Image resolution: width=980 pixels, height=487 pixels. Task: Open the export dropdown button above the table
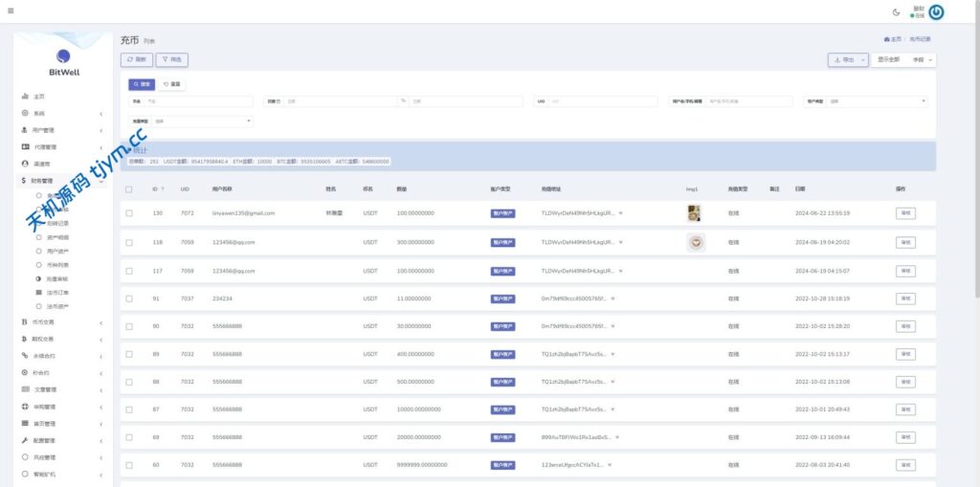848,59
